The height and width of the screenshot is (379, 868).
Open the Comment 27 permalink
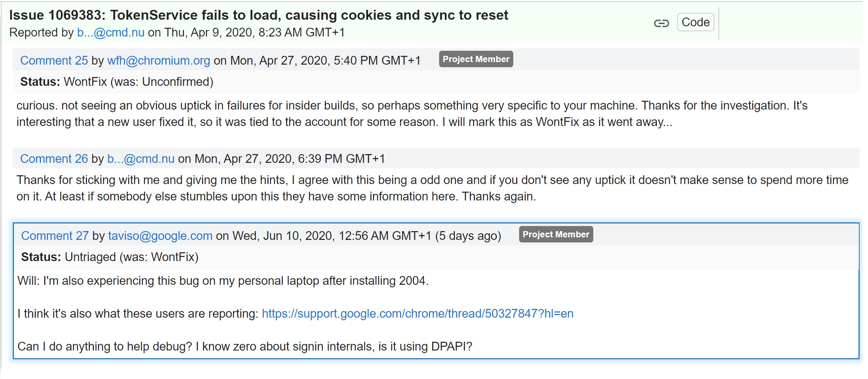[x=55, y=236]
